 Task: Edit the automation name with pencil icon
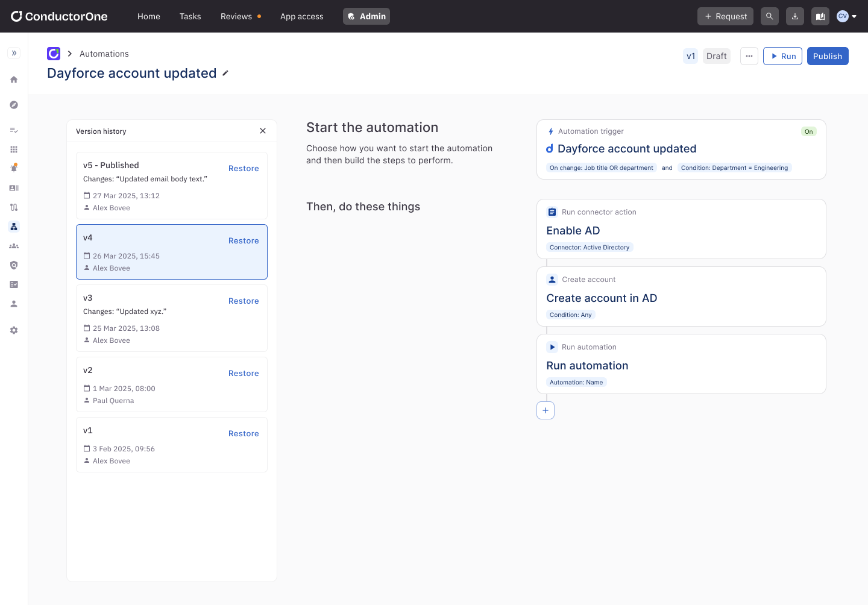pyautogui.click(x=225, y=73)
